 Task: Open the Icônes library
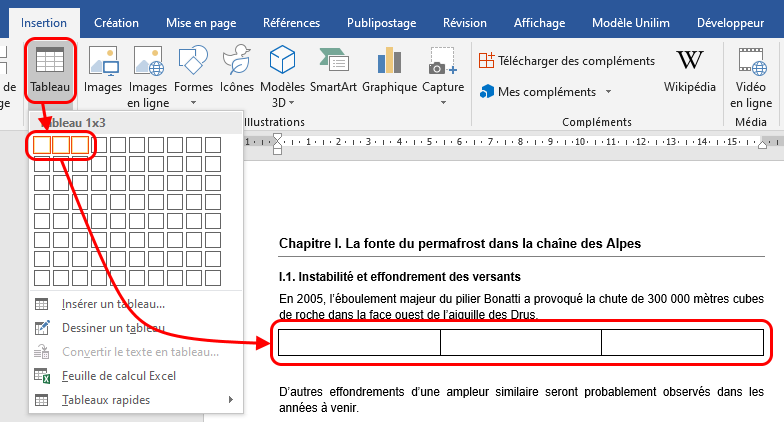point(237,71)
